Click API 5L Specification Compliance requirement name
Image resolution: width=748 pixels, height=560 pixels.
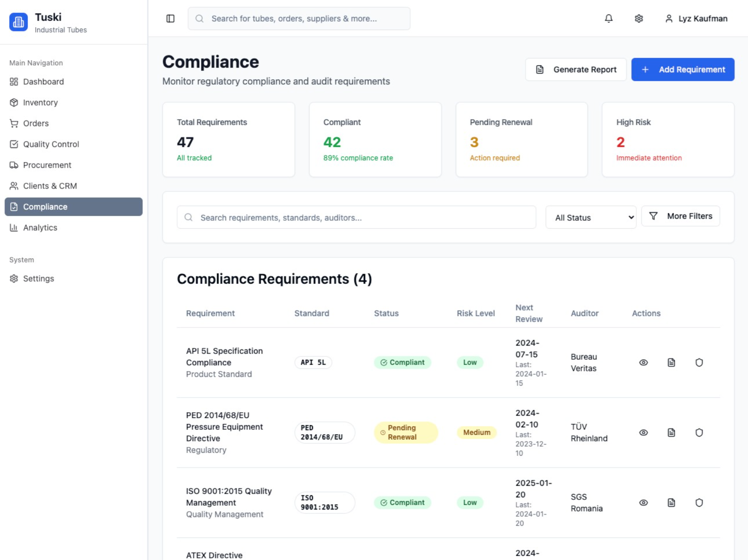pyautogui.click(x=224, y=356)
